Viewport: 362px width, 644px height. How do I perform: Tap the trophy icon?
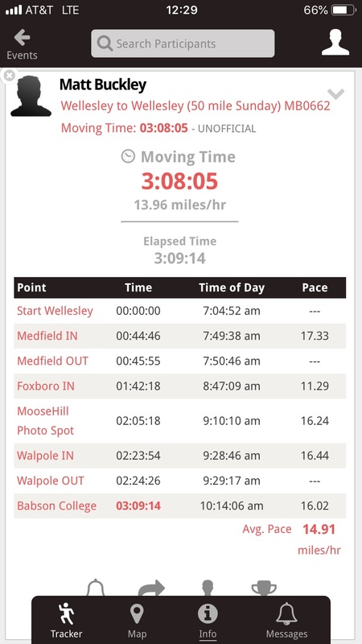click(264, 588)
